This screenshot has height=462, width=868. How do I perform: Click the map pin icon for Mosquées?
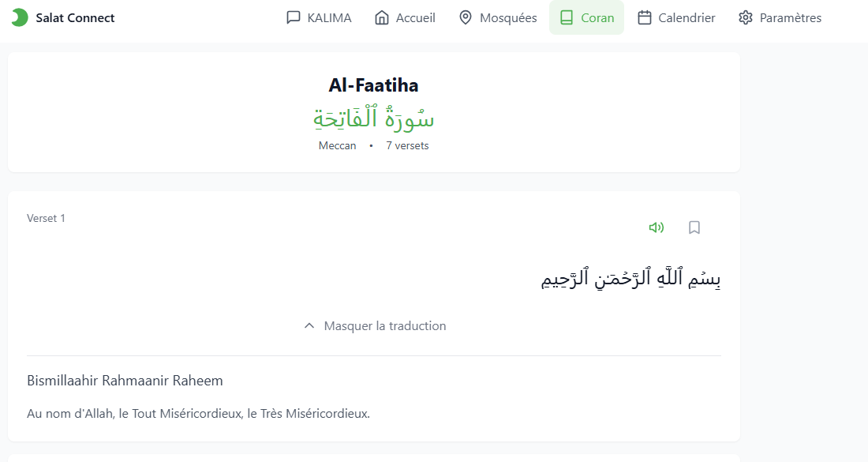click(465, 17)
